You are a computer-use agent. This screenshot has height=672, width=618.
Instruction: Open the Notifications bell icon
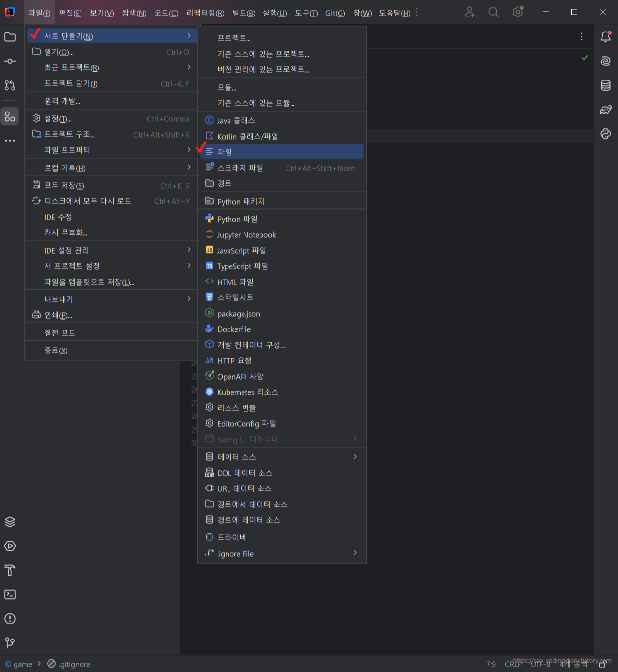(606, 37)
